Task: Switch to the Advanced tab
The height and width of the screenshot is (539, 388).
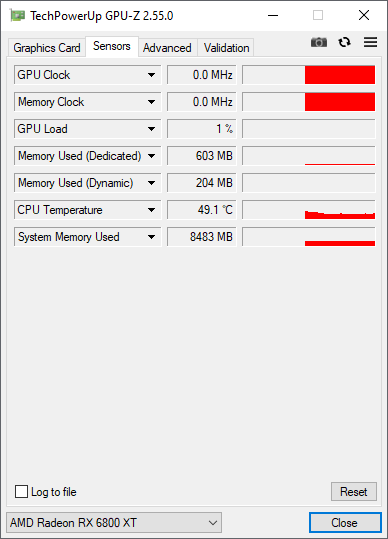Action: coord(167,48)
